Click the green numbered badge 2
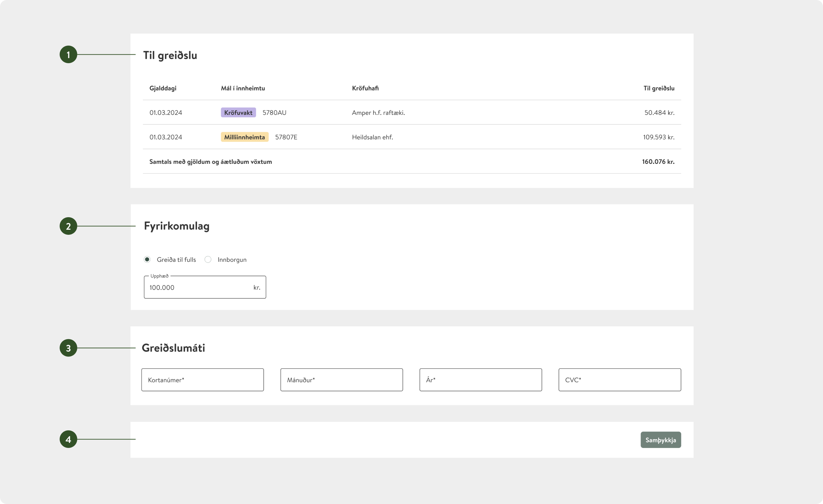Viewport: 823px width, 504px height. 68,226
